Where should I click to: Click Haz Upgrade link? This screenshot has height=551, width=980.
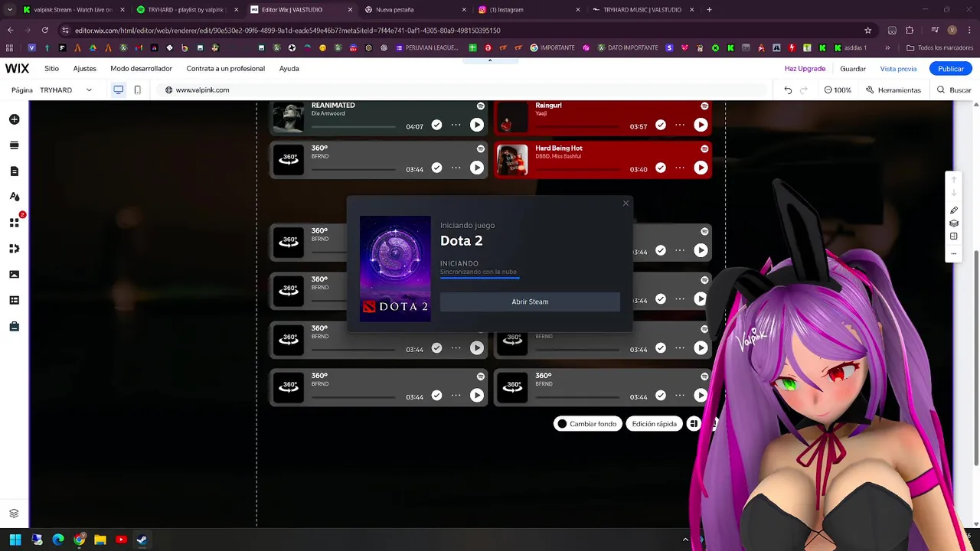click(805, 69)
